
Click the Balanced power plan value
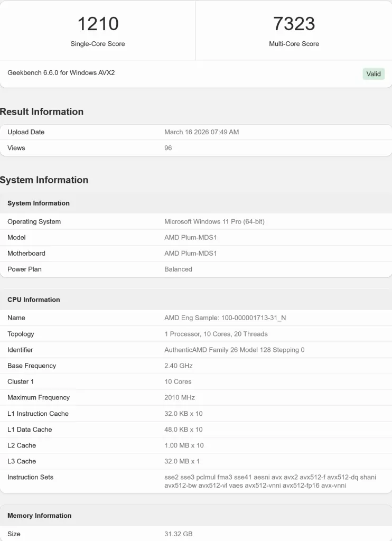[178, 269]
